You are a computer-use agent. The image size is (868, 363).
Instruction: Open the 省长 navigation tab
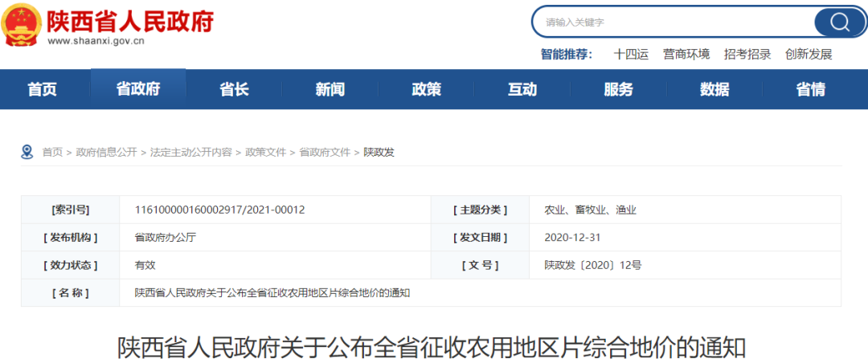(234, 89)
